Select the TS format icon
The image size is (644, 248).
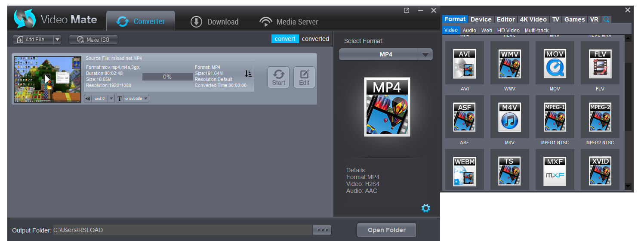point(510,171)
